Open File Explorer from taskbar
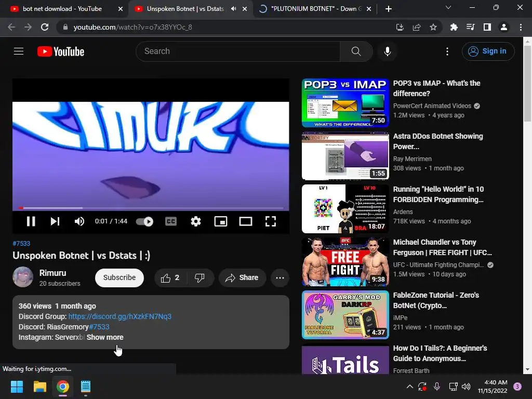532x399 pixels. point(39,387)
